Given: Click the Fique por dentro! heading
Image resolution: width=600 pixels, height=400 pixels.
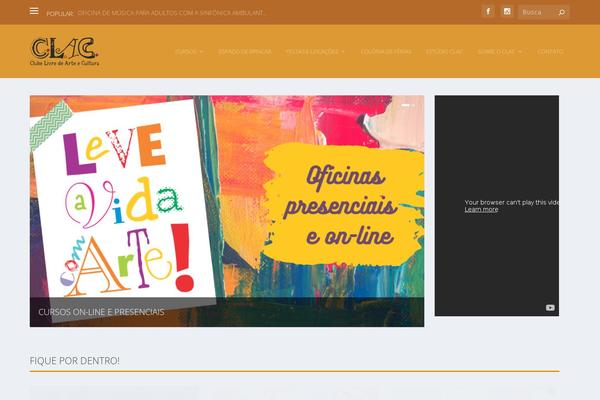Looking at the screenshot, I should point(75,361).
